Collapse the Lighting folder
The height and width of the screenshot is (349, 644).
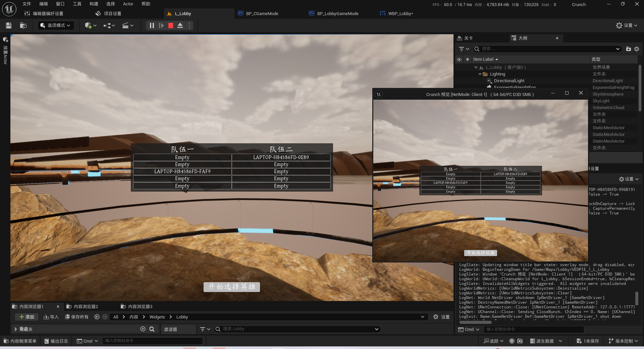point(480,74)
